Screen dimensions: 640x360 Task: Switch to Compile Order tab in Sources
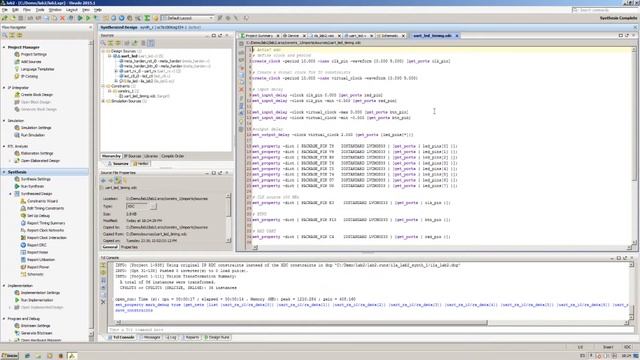tap(173, 156)
